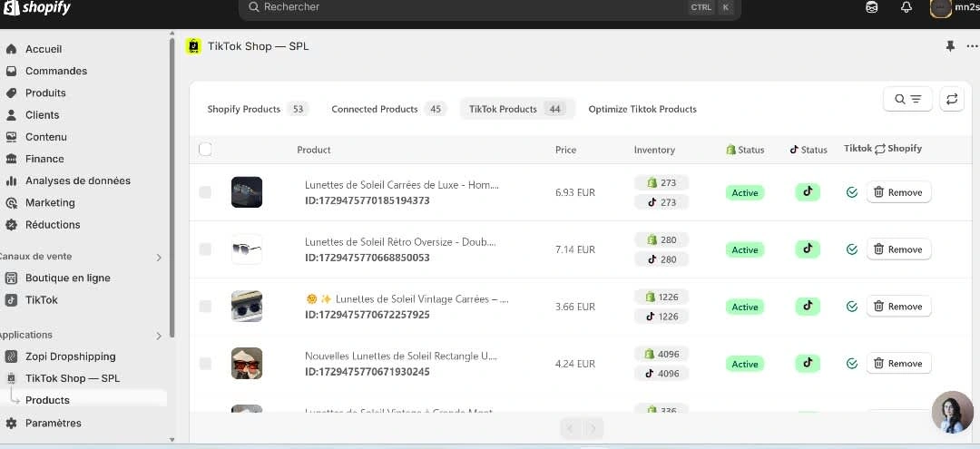This screenshot has height=449, width=980.
Task: Click the Rechercher search bar
Action: click(x=489, y=7)
